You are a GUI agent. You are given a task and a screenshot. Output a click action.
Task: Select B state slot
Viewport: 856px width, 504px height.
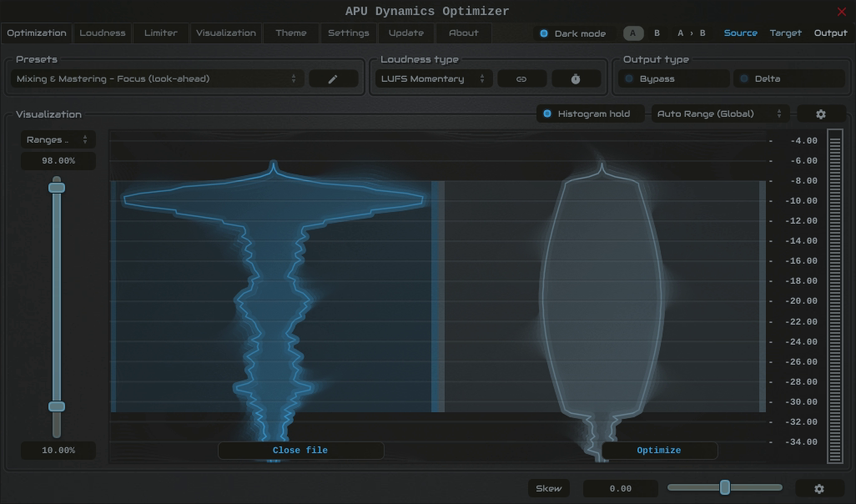click(657, 33)
